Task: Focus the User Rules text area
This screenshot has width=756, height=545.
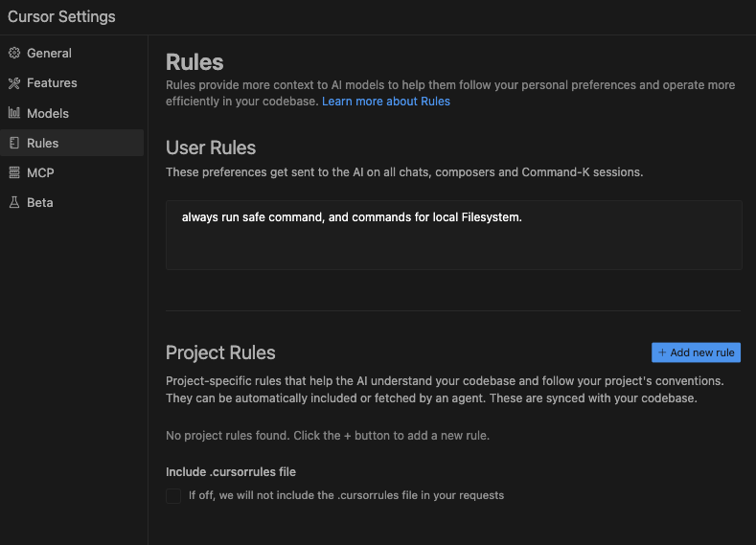Action: pos(454,236)
